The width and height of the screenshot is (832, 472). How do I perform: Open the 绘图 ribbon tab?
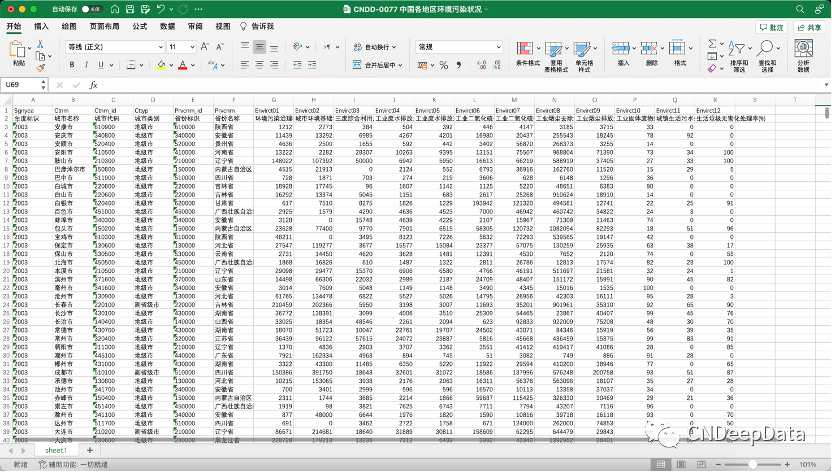[x=69, y=26]
